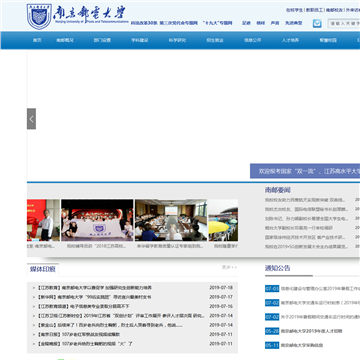
Task: Open the 南邮概况 navigation menu
Action: pos(65,40)
